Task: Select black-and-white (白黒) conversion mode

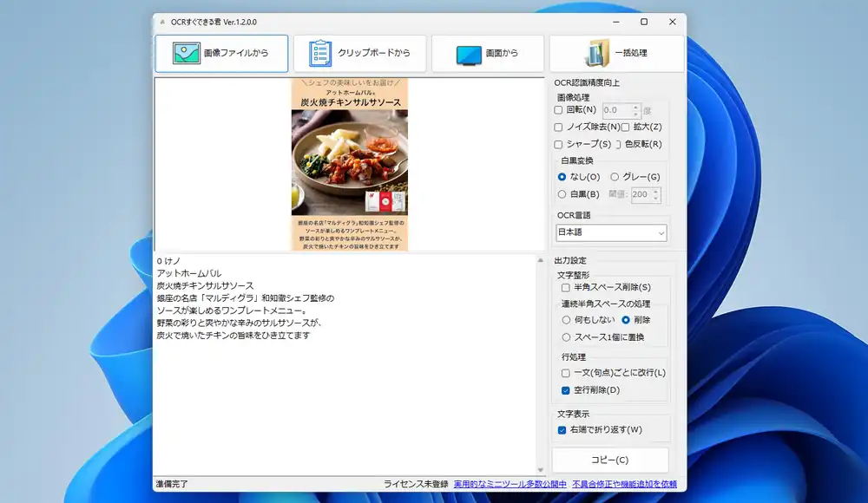Action: click(562, 194)
